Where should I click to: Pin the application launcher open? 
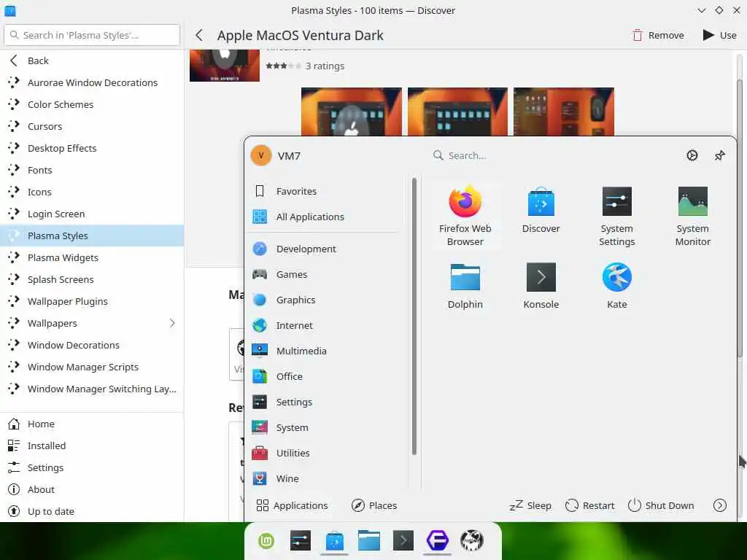(719, 156)
